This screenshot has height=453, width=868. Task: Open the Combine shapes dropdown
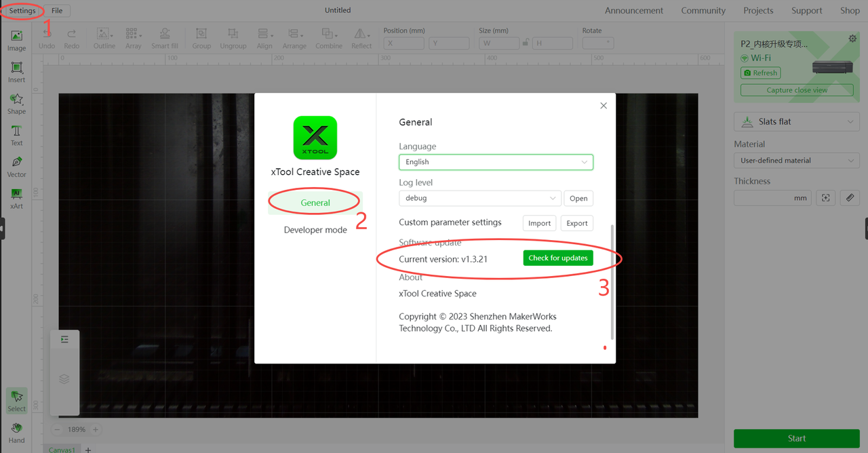tap(329, 38)
